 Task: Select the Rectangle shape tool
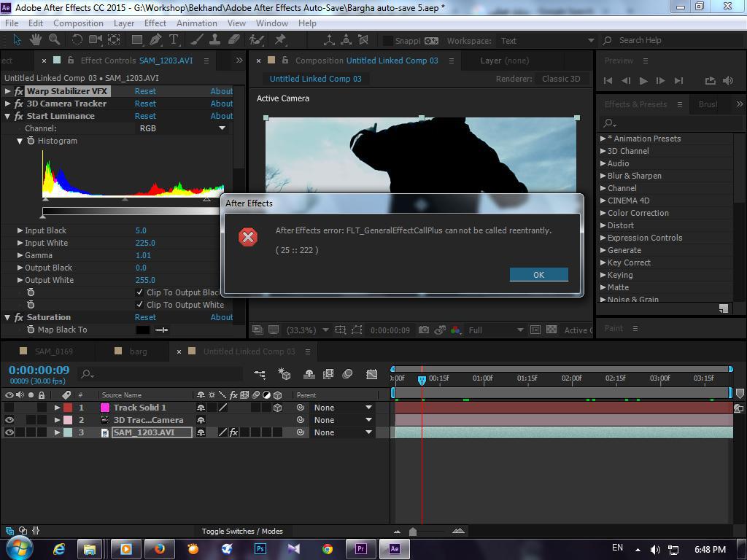click(137, 40)
